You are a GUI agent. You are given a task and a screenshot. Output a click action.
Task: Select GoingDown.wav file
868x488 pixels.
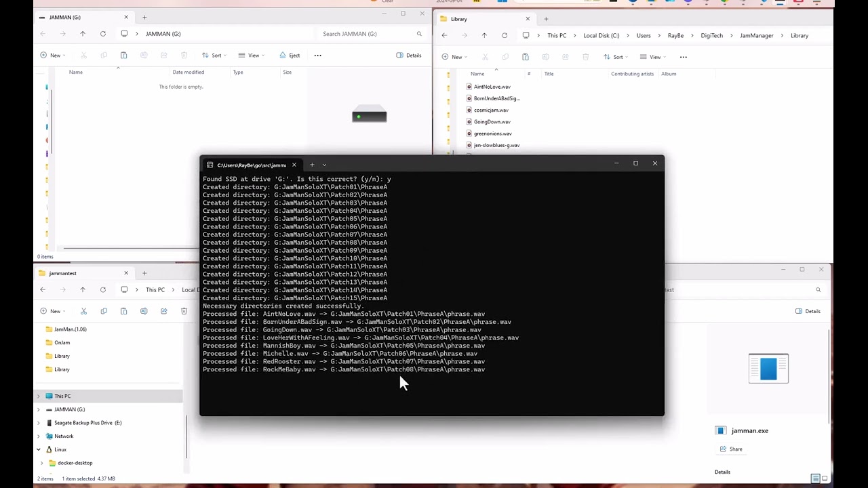click(x=492, y=122)
